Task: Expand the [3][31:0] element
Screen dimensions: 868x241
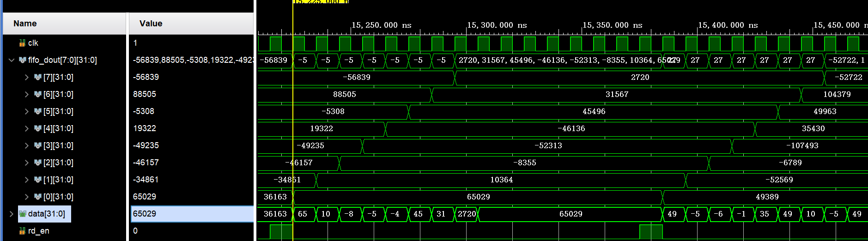Action: (27, 145)
